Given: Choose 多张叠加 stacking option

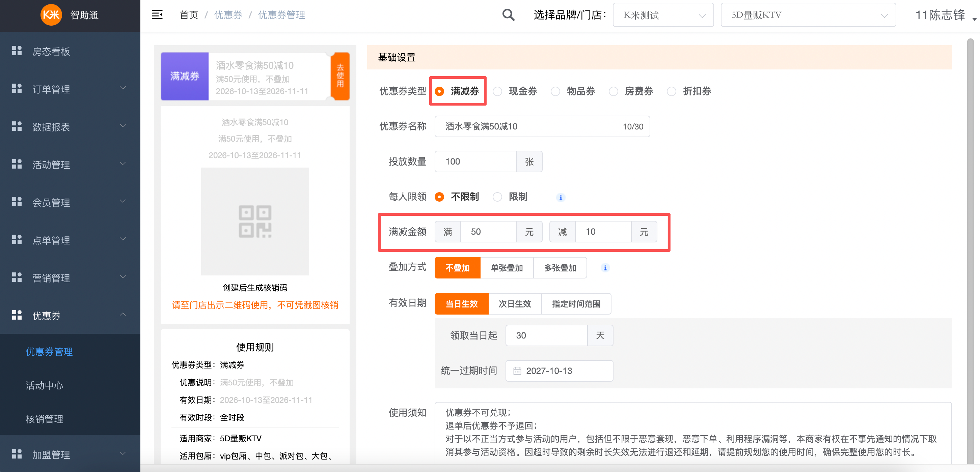Looking at the screenshot, I should pyautogui.click(x=560, y=268).
